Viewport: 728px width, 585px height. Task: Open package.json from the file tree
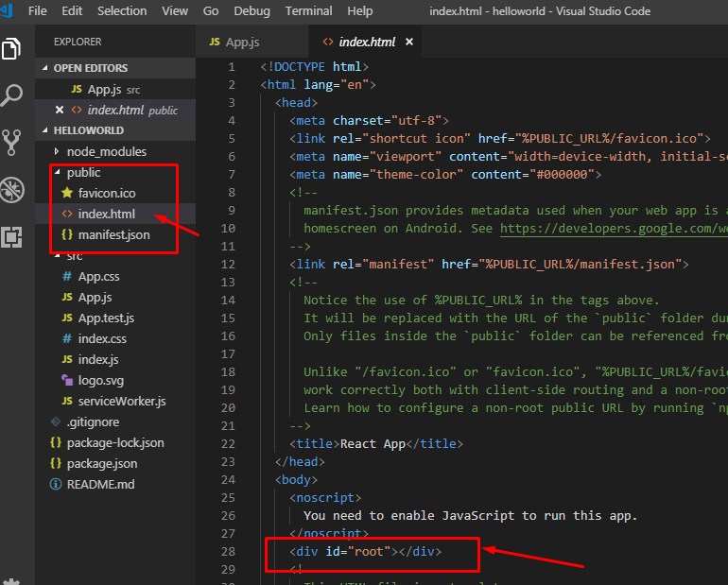101,463
